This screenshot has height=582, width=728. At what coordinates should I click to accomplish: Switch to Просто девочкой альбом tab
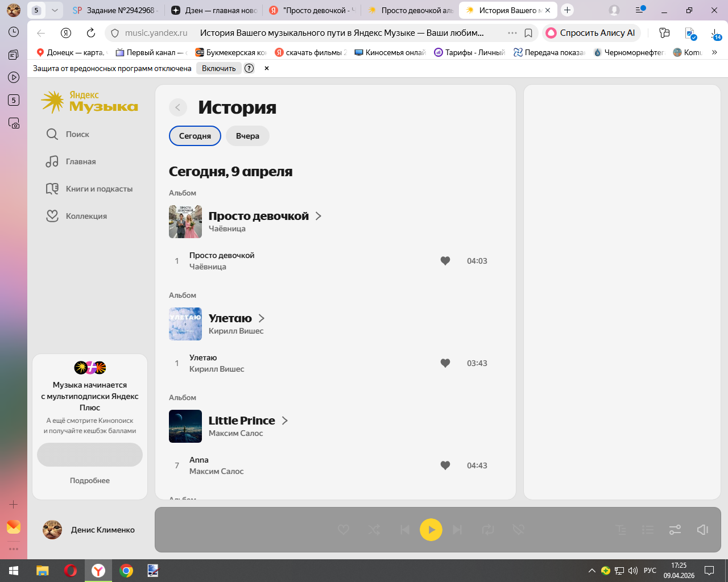pos(410,10)
